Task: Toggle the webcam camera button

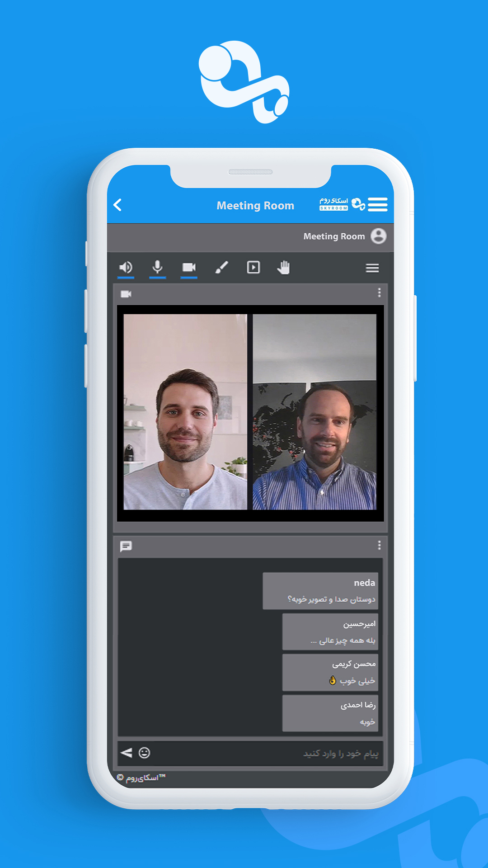Action: coord(189,268)
